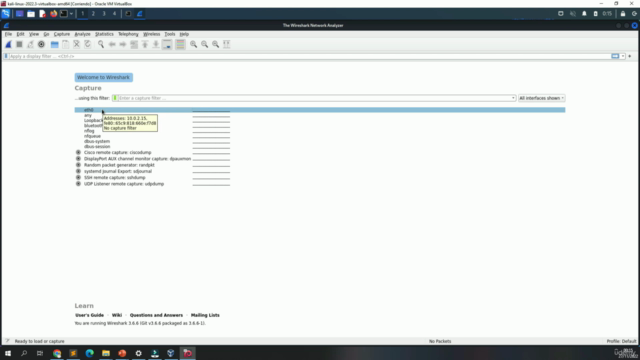
Task: Click the capture filter bookmark icon
Action: (x=115, y=98)
